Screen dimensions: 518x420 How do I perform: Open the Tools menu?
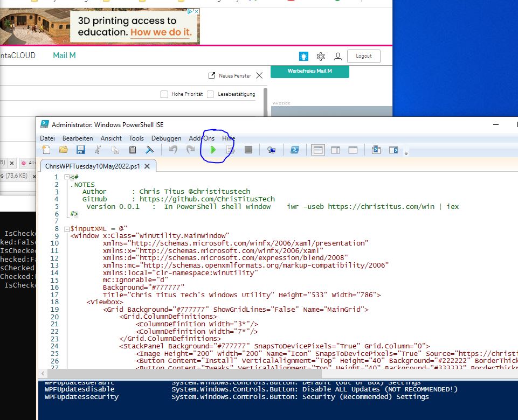tap(136, 138)
